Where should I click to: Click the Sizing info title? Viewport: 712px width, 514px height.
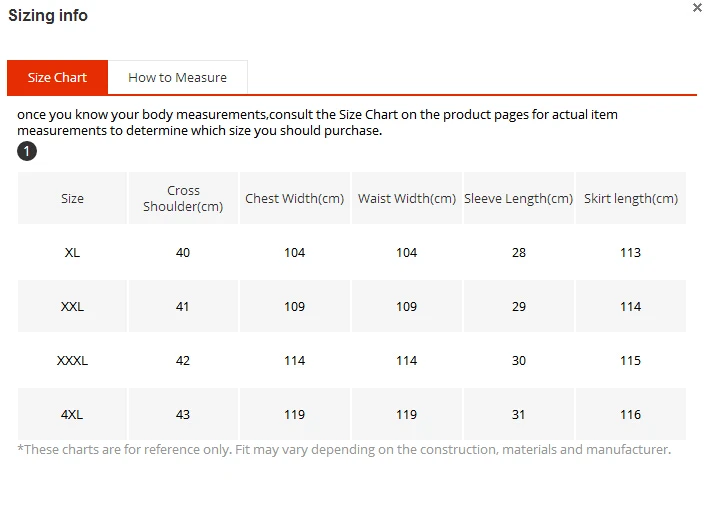48,15
